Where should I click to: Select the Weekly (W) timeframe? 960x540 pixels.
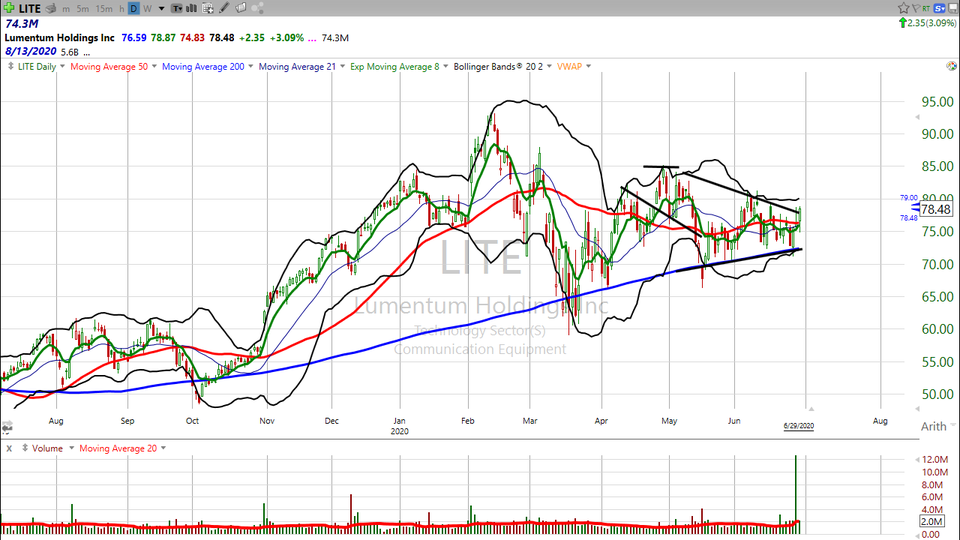coord(147,8)
